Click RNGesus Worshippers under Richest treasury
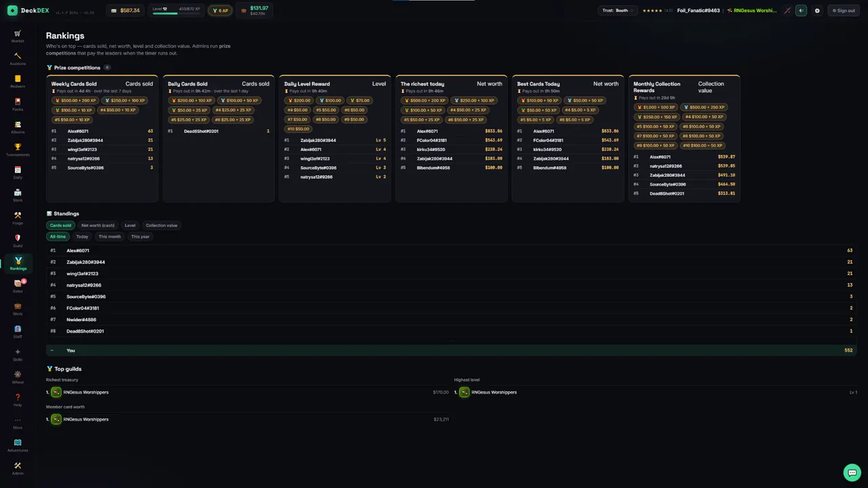 [86, 392]
